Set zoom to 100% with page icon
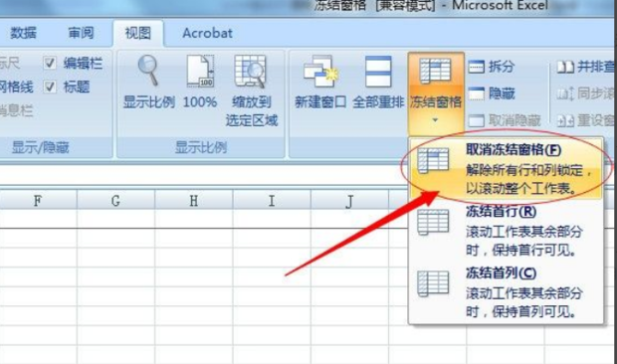The height and width of the screenshot is (364, 617). 200,71
